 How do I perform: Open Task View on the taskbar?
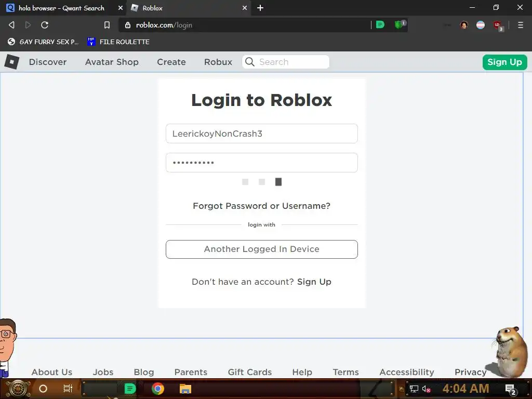[x=68, y=389]
